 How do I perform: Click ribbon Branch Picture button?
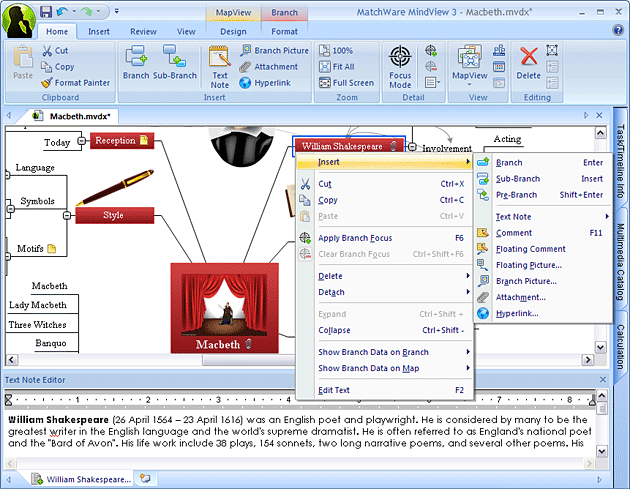(x=274, y=51)
